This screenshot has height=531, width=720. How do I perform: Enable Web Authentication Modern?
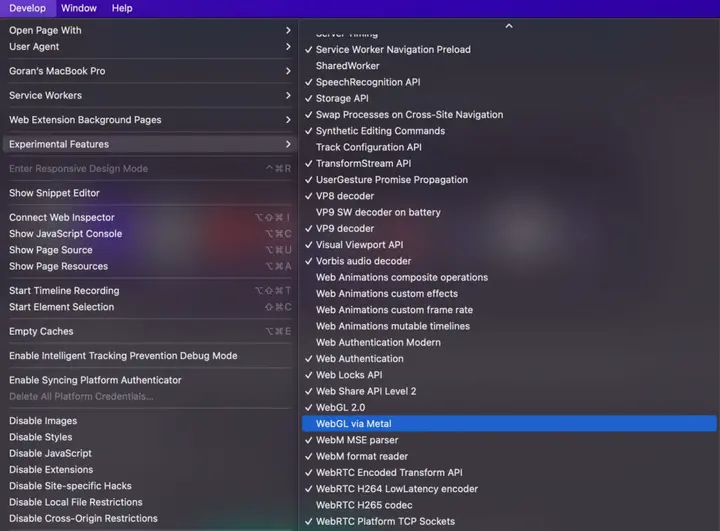tap(509, 343)
